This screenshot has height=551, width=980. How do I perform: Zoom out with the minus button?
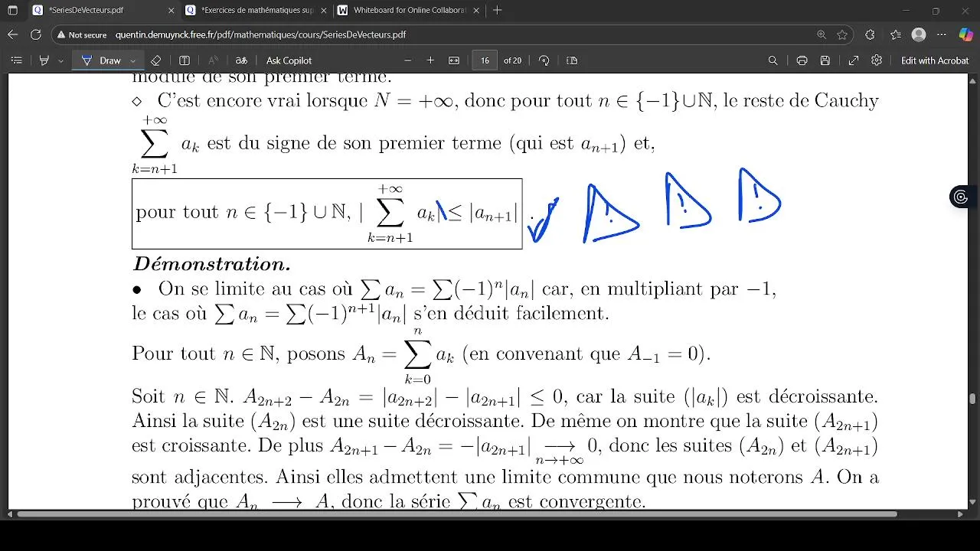tap(407, 60)
